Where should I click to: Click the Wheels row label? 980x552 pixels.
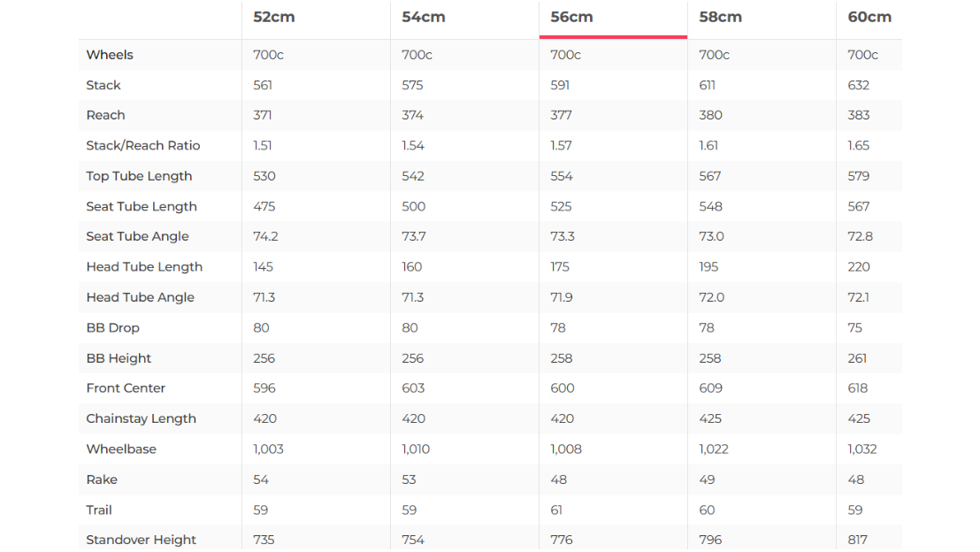(110, 55)
